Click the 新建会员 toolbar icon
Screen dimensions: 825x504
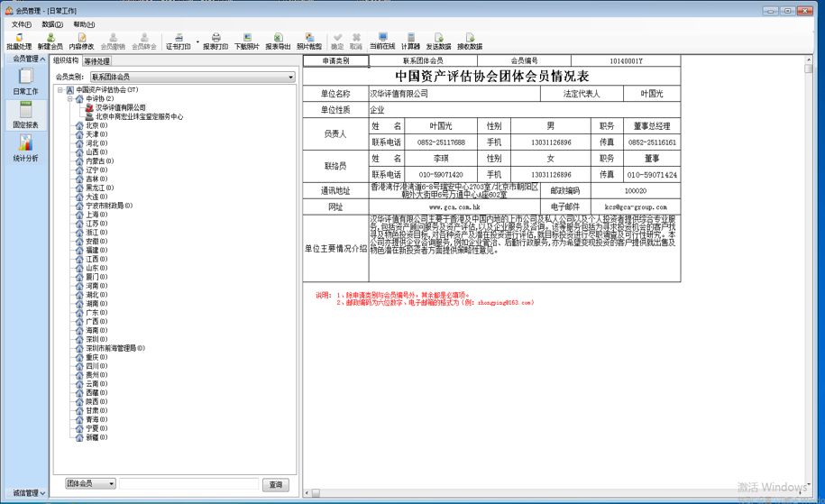[x=50, y=41]
